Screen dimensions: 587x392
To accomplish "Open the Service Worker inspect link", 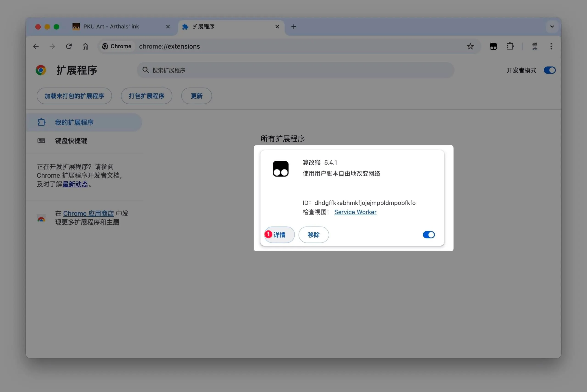I will coord(355,212).
